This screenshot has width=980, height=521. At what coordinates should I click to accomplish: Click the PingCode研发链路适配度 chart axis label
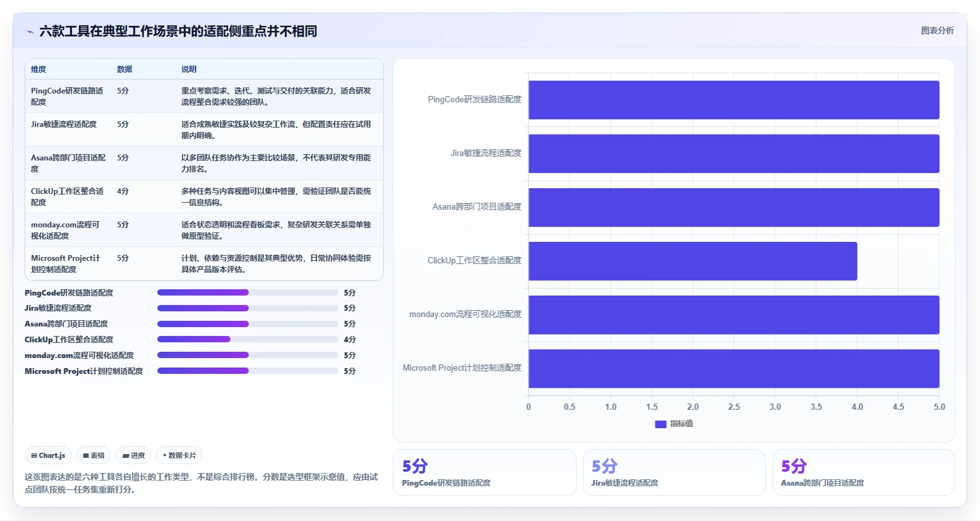[x=474, y=99]
